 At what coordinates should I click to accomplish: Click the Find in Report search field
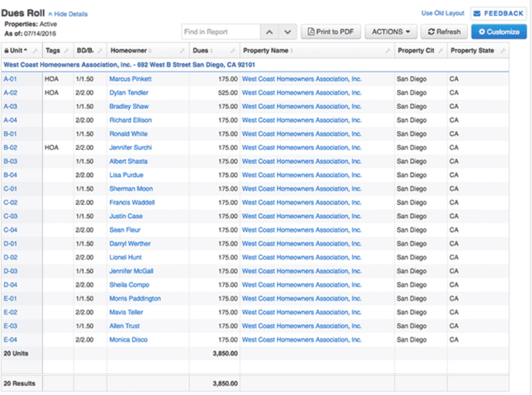pyautogui.click(x=220, y=32)
